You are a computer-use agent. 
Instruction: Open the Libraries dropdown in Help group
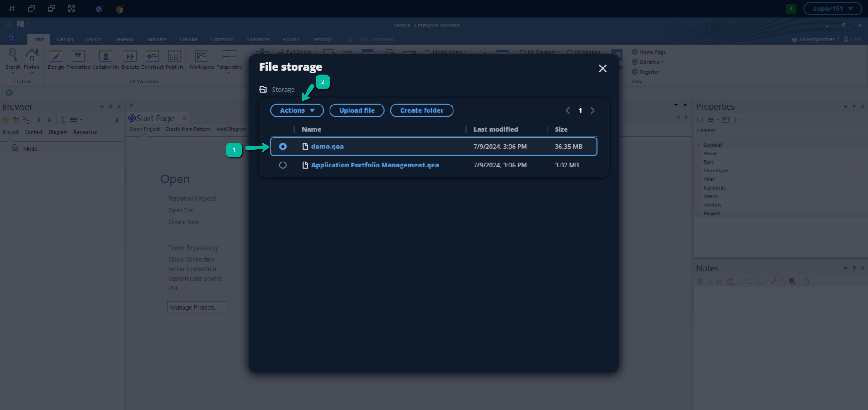(x=648, y=62)
